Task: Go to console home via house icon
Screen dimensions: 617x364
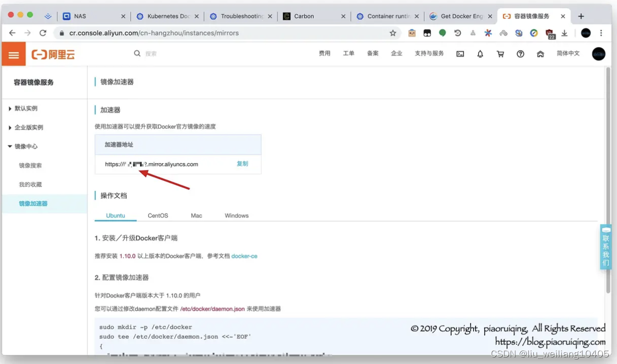Action: [540, 54]
